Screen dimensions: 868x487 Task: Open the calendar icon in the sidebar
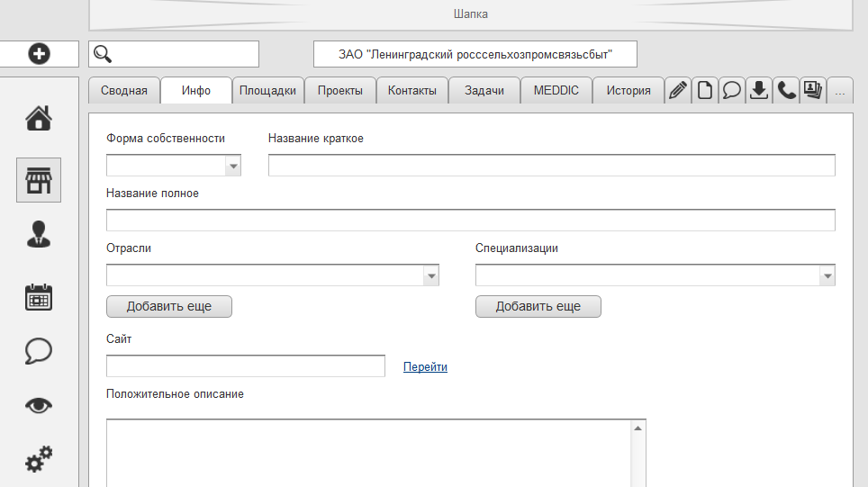tap(39, 297)
